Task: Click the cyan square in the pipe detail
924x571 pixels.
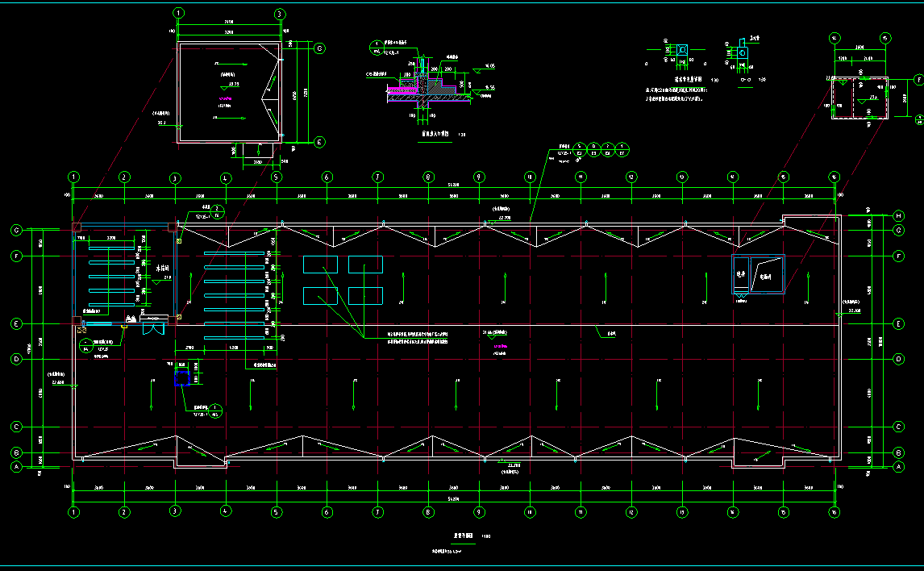Action: click(682, 50)
